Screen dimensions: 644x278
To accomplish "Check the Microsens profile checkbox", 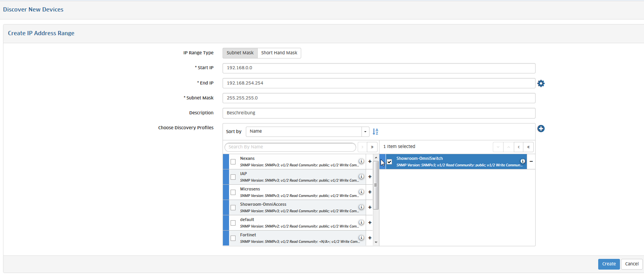I will [233, 192].
